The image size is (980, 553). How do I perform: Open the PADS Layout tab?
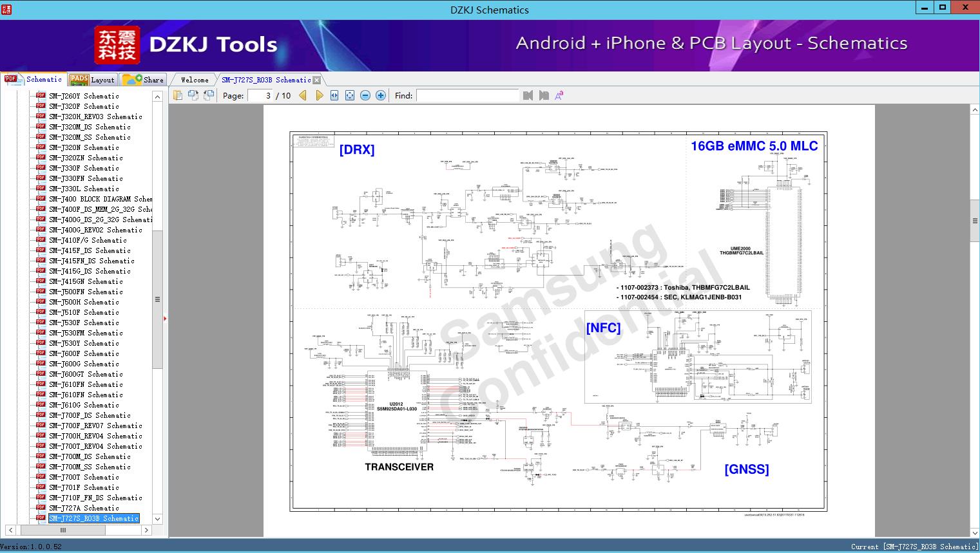[92, 80]
